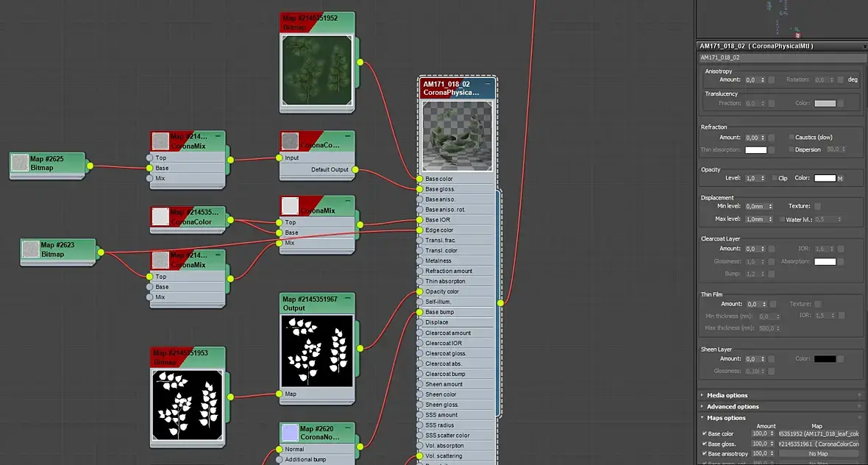Toggle the Opacity Clip checkbox
This screenshot has height=465, width=868.
(775, 178)
